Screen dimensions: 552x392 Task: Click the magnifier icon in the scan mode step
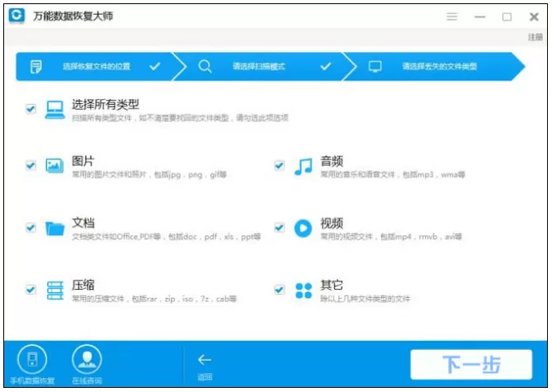point(205,66)
